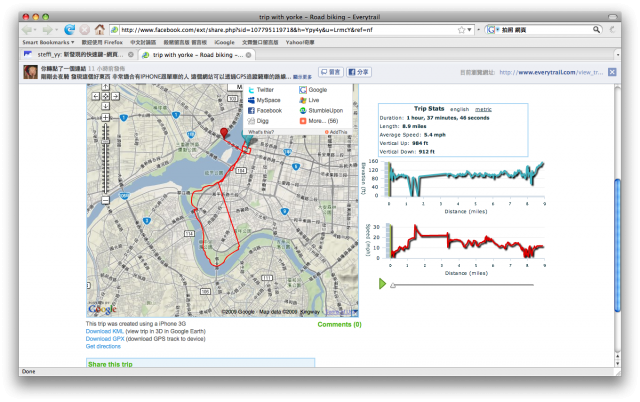Click the Facebook comment button
Image resolution: width=640 pixels, height=402 pixels.
331,72
